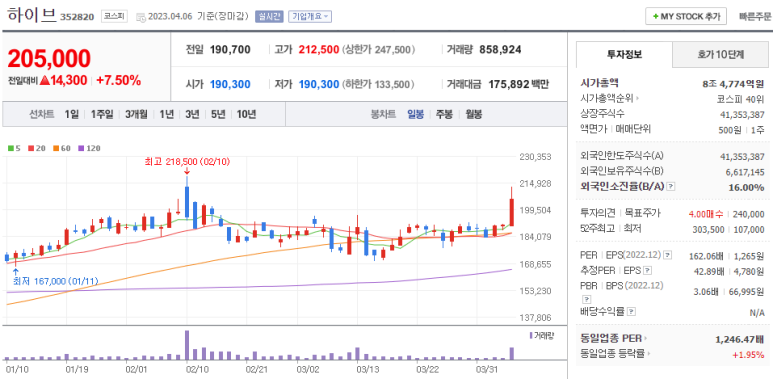Select 주봉 weekly candlestick chart
The image size is (773, 379).
tap(444, 115)
